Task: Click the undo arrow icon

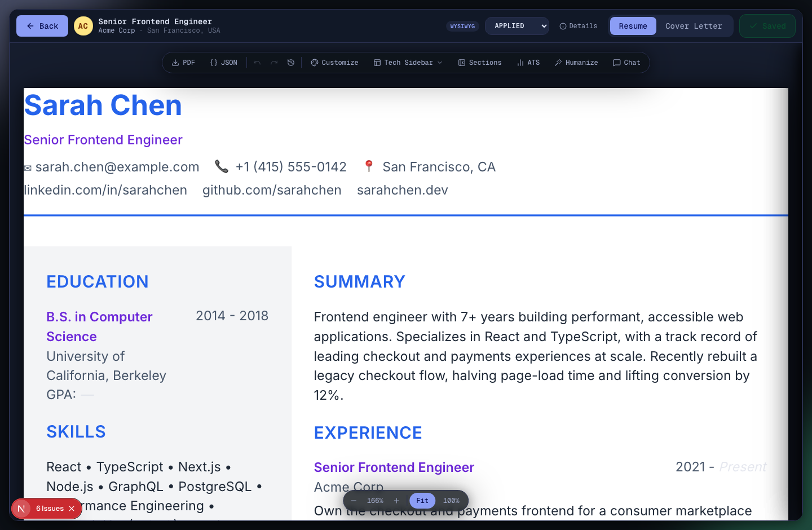Action: point(257,63)
